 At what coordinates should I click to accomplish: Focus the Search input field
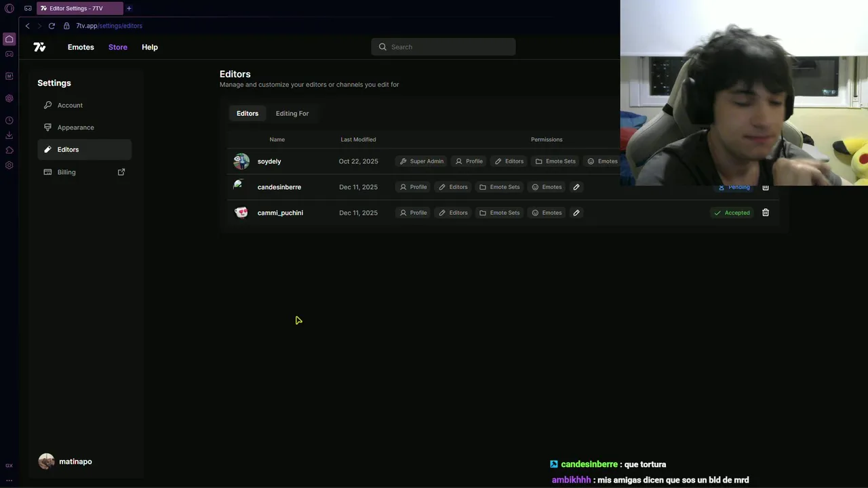tap(443, 47)
